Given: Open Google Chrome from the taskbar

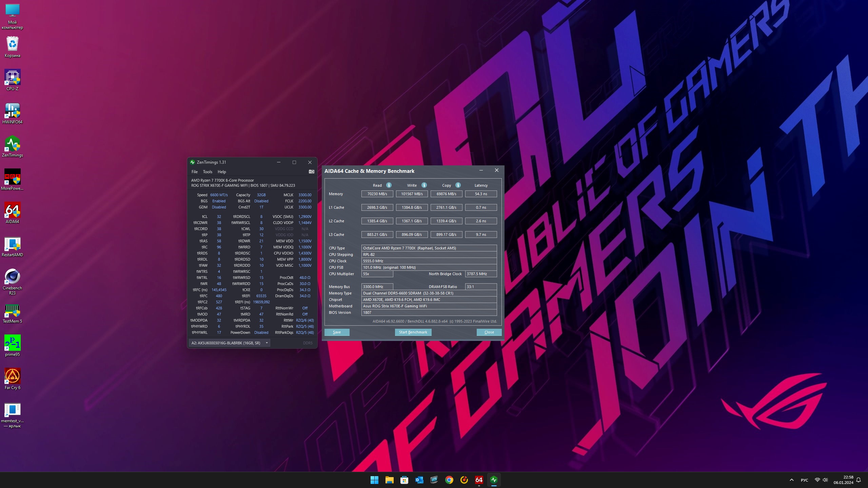Looking at the screenshot, I should [449, 480].
